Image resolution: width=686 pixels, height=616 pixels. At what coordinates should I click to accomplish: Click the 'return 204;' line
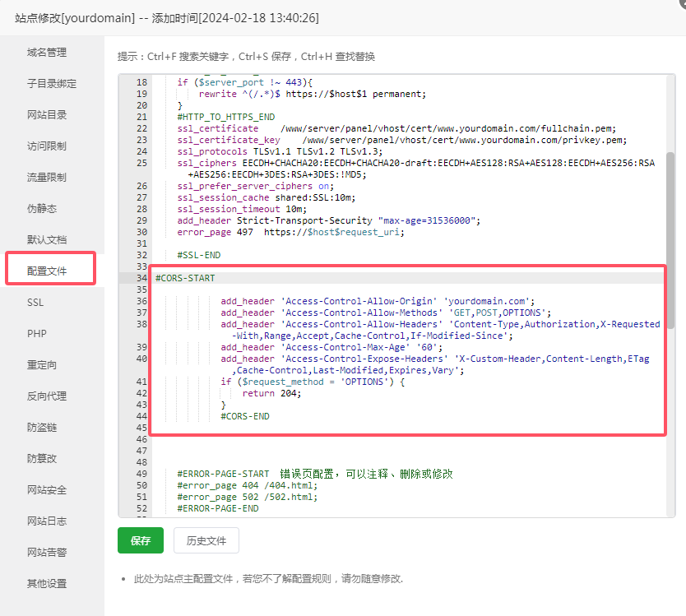(x=271, y=393)
